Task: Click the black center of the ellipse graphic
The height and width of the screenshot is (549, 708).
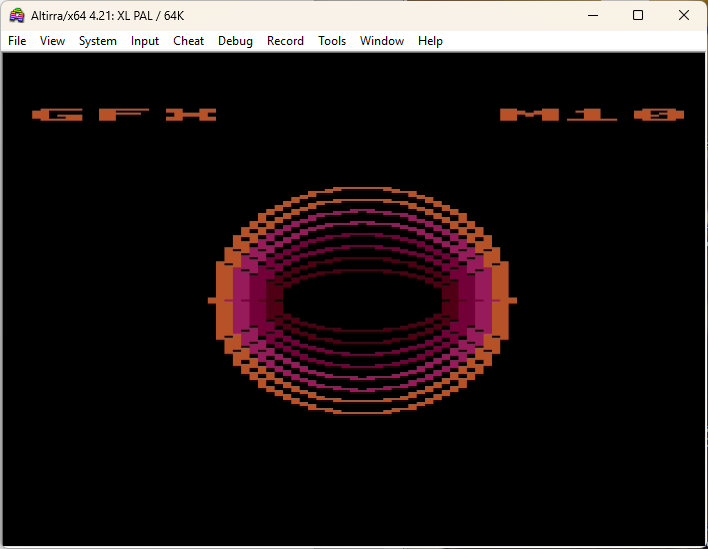Action: [362, 301]
